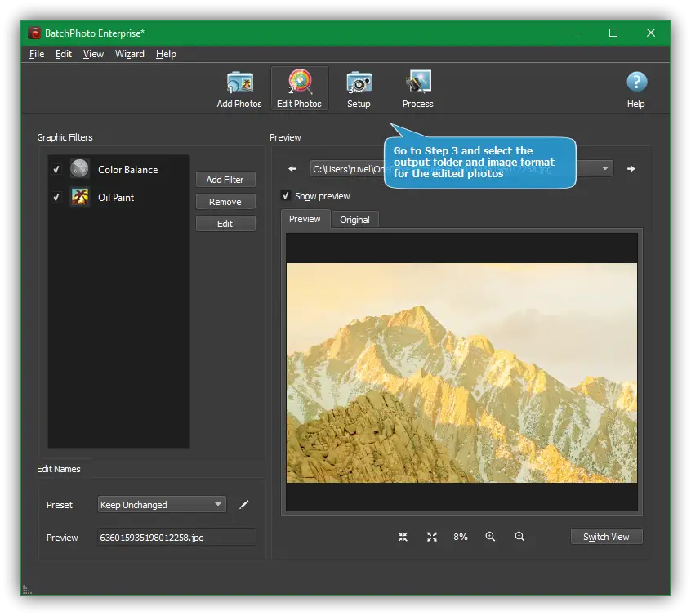Image resolution: width=691 pixels, height=616 pixels.
Task: Click the Switch View button
Action: (606, 537)
